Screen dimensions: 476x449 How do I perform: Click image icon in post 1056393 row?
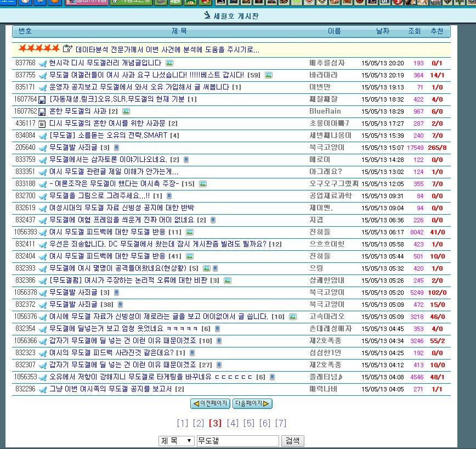[189, 232]
